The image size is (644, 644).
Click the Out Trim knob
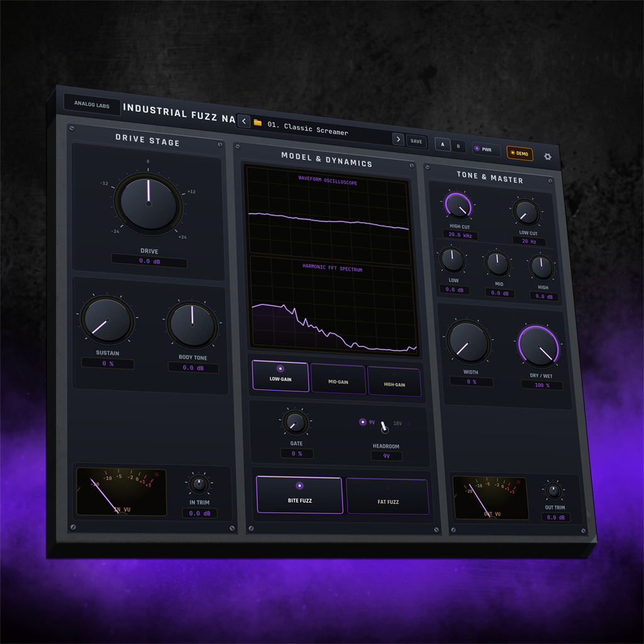[553, 491]
